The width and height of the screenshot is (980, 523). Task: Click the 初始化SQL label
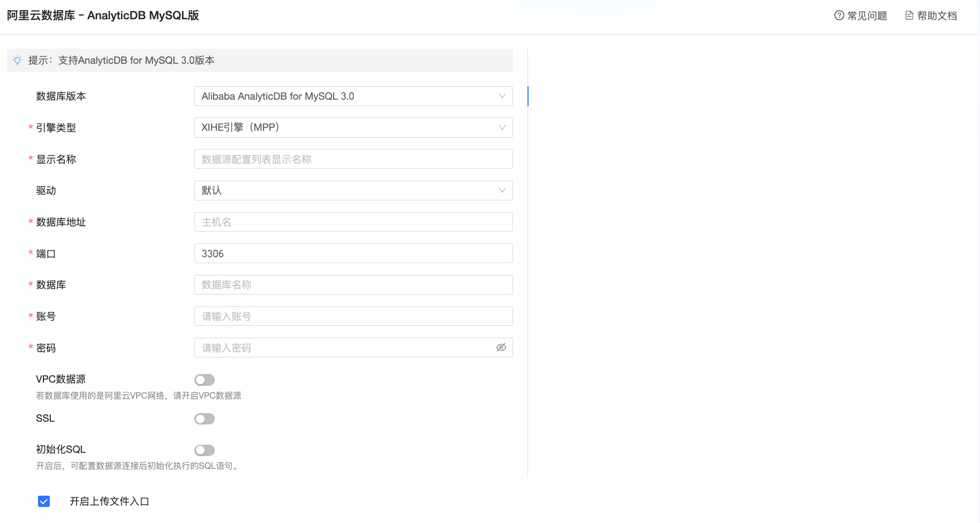(61, 450)
